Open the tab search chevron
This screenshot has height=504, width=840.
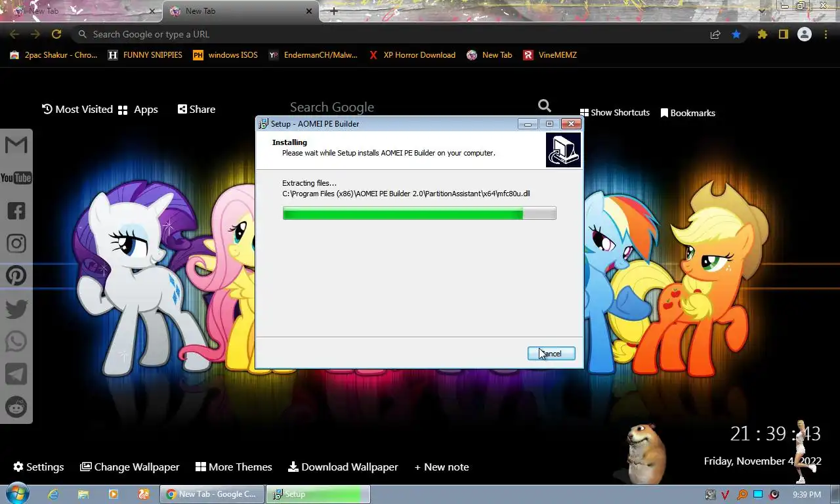pos(762,11)
